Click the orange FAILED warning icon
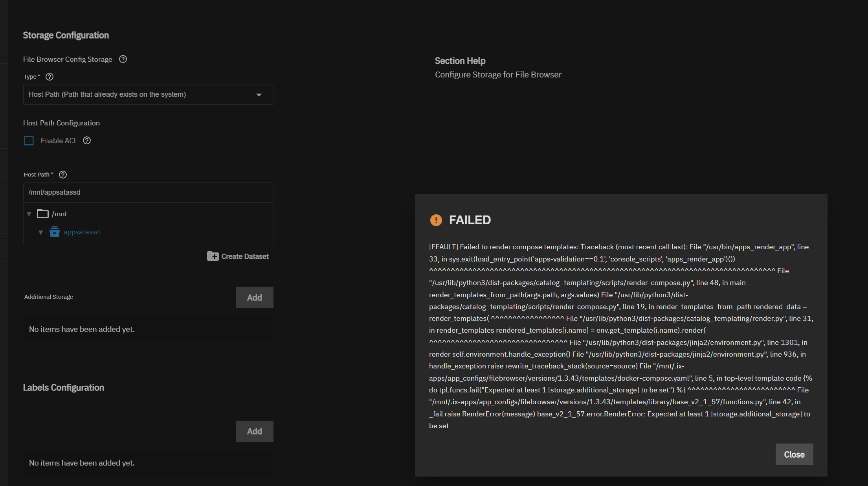 point(436,220)
